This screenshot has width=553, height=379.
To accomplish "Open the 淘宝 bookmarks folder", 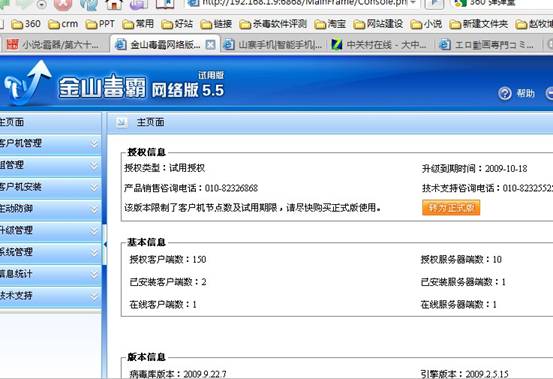I will click(330, 24).
